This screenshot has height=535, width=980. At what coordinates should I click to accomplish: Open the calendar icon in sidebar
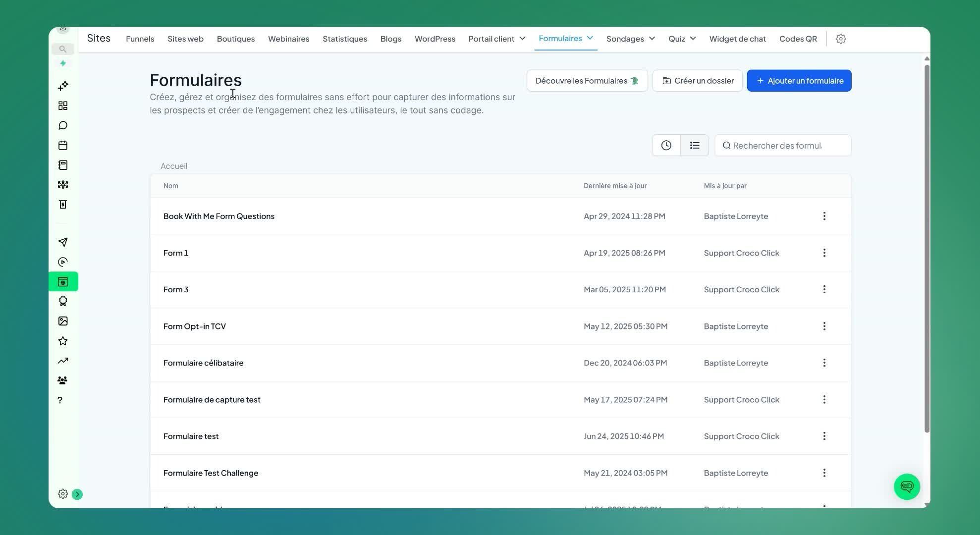click(63, 146)
